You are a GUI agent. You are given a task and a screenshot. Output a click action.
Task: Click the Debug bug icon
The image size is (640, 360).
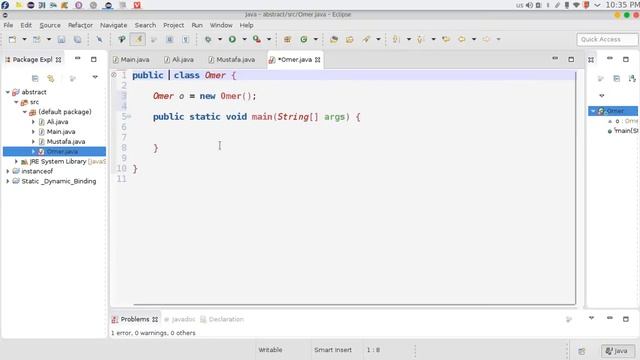coord(208,39)
